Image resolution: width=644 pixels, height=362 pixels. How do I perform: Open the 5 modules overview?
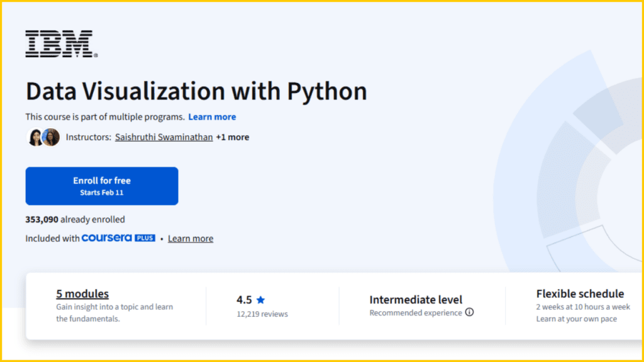coord(82,293)
